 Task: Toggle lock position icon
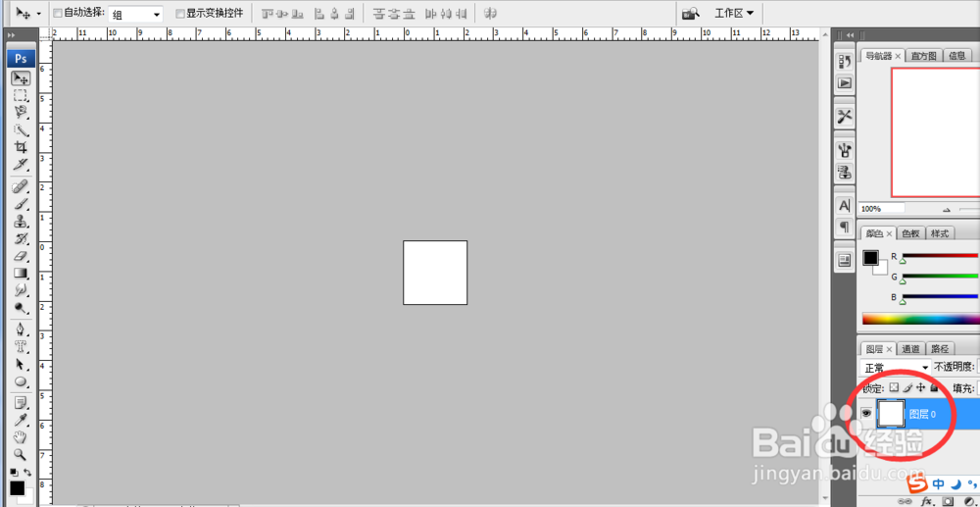[x=920, y=387]
